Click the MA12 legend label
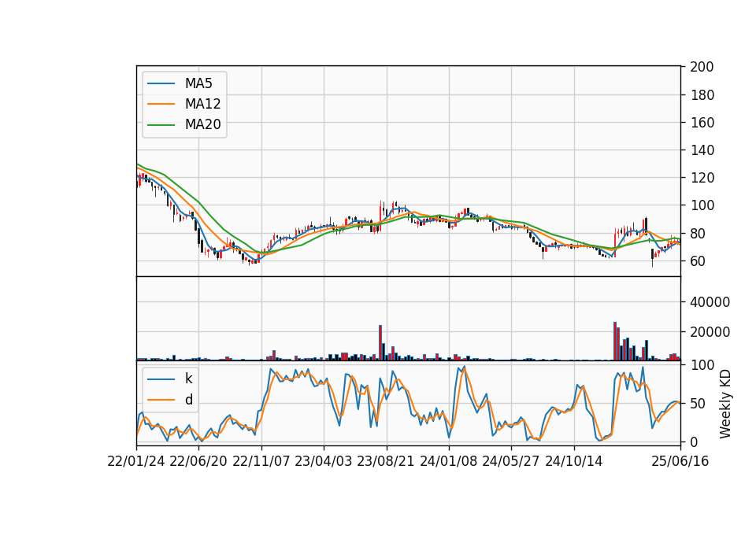 [x=202, y=104]
